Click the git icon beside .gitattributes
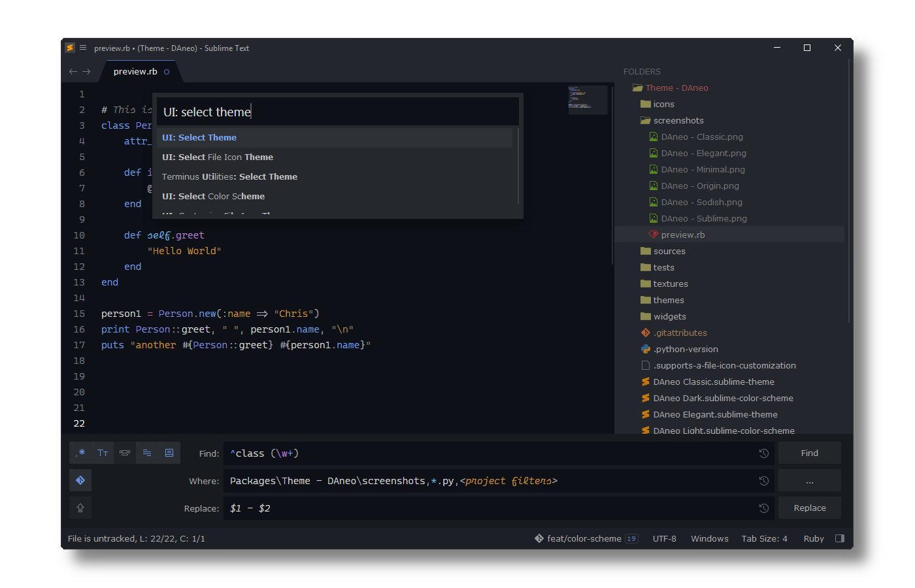Image resolution: width=915 pixels, height=588 pixels. (x=646, y=333)
